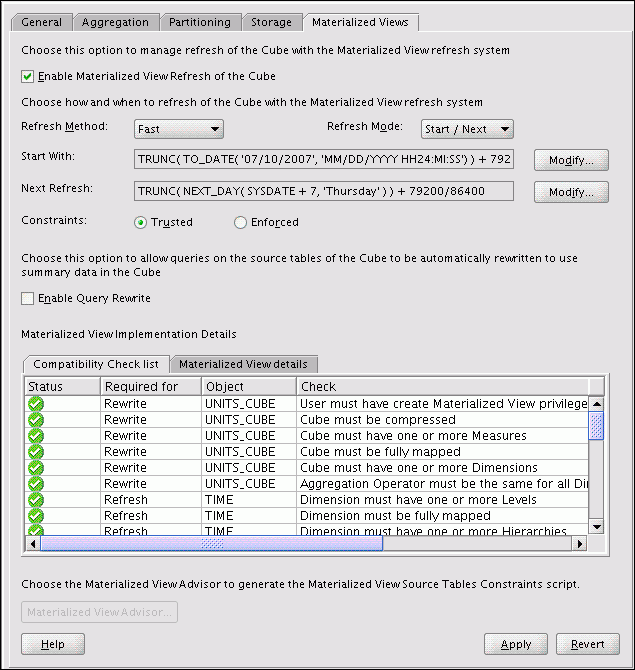Click the horizontal scroll left arrow
The height and width of the screenshot is (670, 635).
(x=33, y=544)
